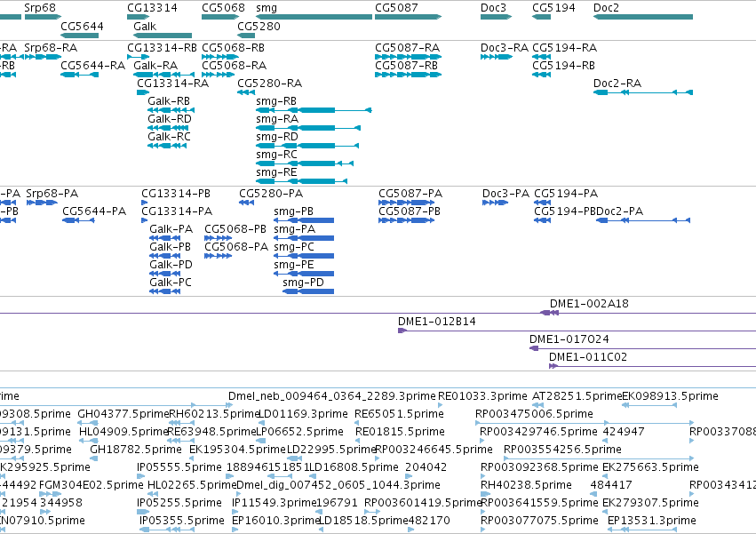
Task: Click the DME1-011C02 BAC label
Action: (x=588, y=357)
